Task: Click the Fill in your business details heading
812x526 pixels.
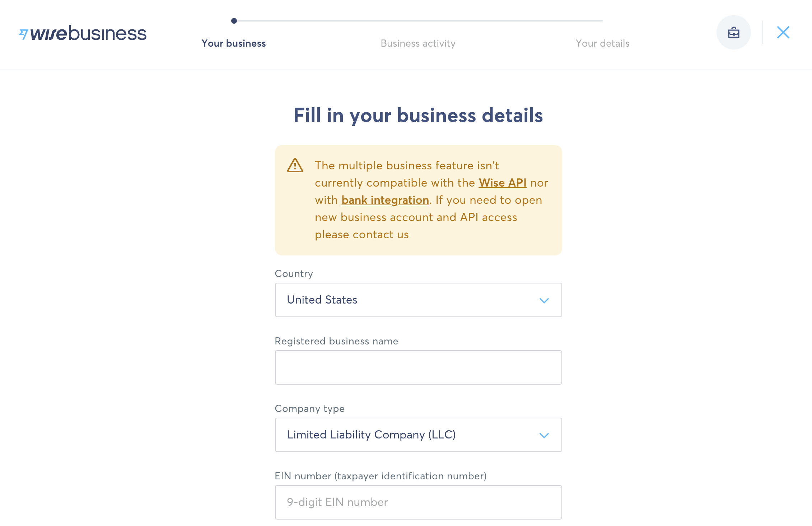Action: 418,115
